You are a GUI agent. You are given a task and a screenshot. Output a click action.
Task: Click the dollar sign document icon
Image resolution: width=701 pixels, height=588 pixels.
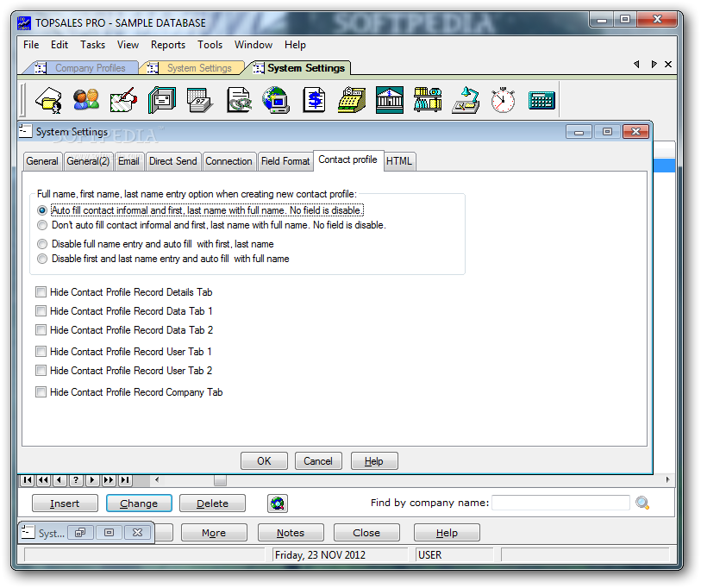[315, 100]
